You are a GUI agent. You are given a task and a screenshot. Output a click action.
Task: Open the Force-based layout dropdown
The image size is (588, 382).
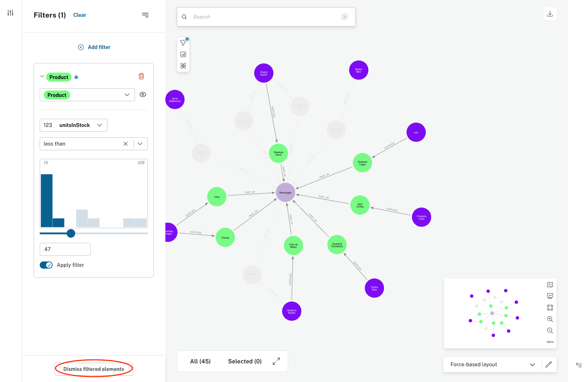[533, 364]
